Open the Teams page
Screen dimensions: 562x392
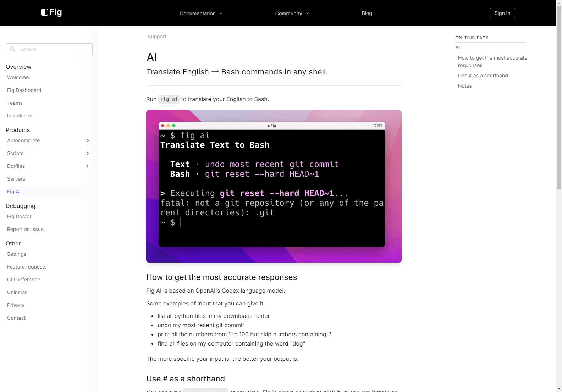pyautogui.click(x=15, y=103)
